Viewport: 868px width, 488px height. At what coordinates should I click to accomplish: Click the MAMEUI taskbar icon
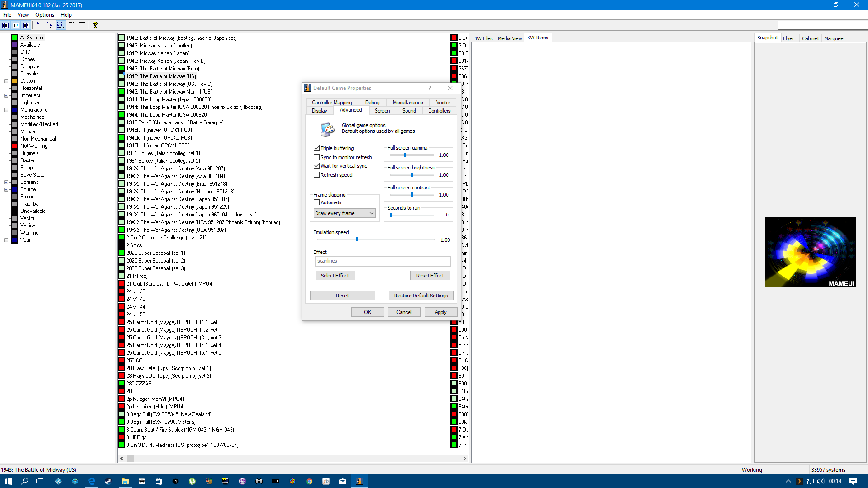click(x=359, y=481)
